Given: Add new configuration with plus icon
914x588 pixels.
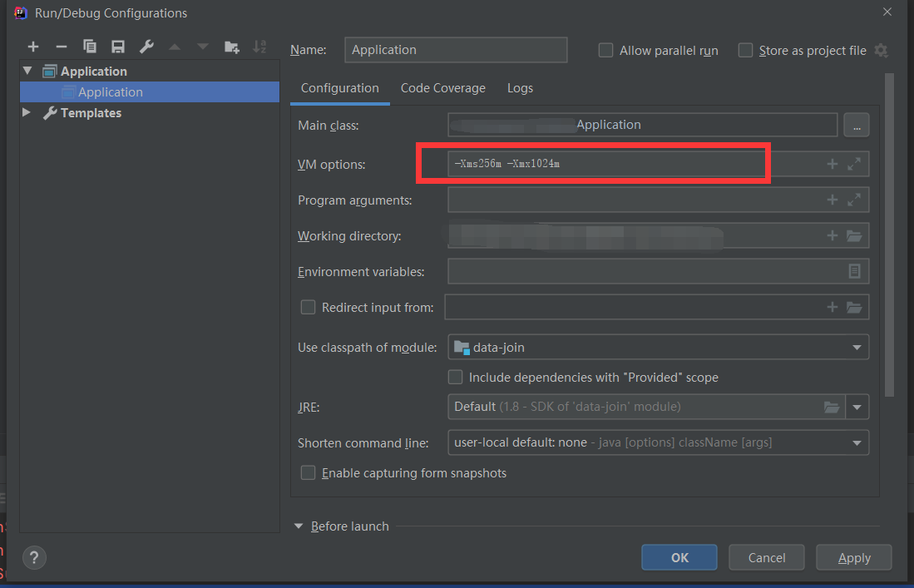Looking at the screenshot, I should click(x=33, y=47).
